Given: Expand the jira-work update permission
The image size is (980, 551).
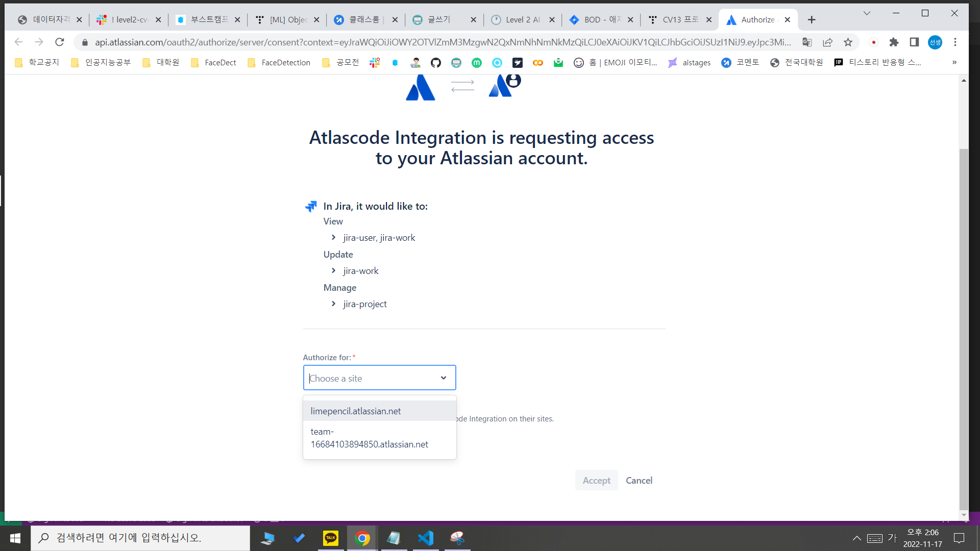Looking at the screenshot, I should (x=333, y=271).
